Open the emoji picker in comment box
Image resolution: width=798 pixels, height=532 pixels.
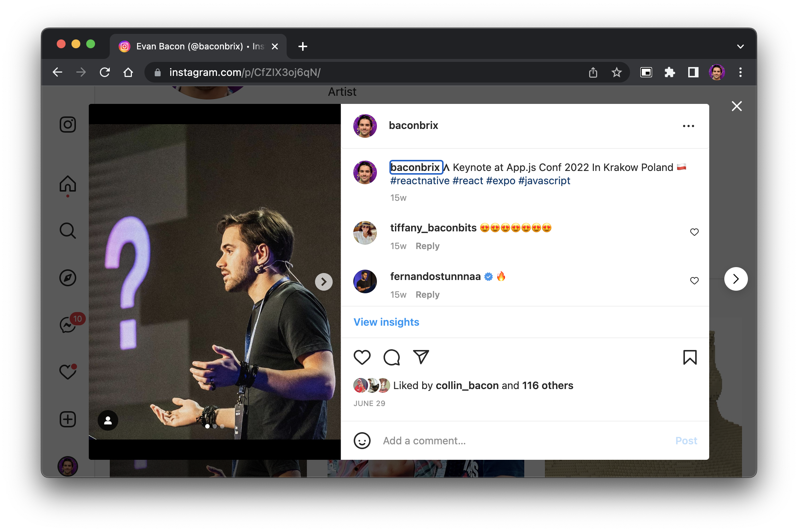[x=362, y=441]
